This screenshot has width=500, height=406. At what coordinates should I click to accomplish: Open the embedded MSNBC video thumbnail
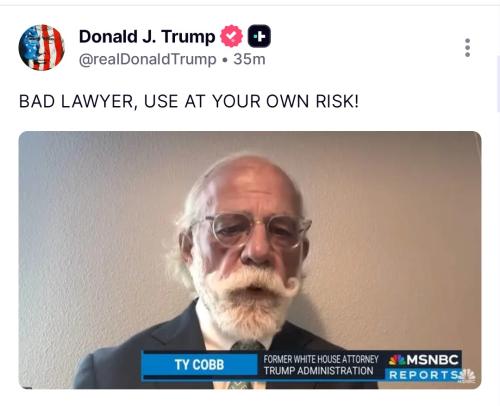coord(250,260)
